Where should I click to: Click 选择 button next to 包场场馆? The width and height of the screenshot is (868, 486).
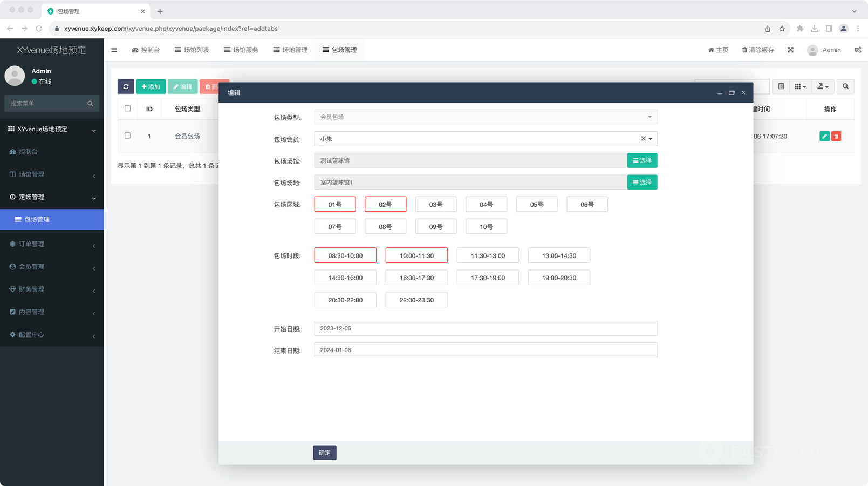click(x=642, y=160)
